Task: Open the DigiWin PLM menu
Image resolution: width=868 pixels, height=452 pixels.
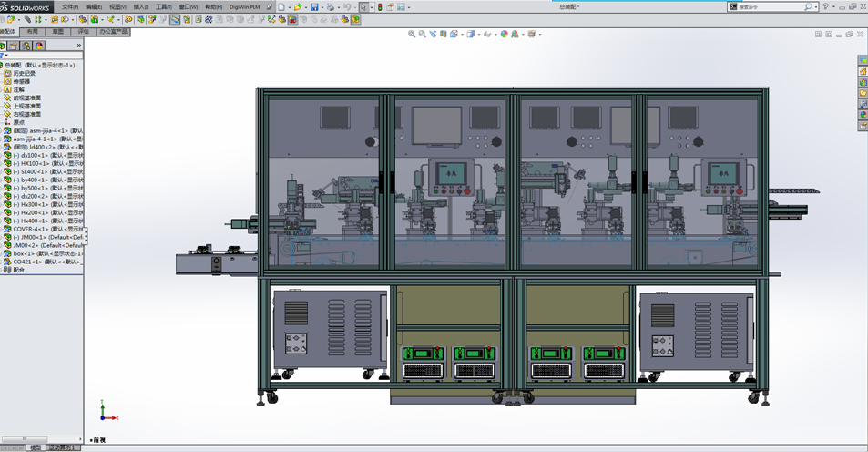Action: click(245, 7)
